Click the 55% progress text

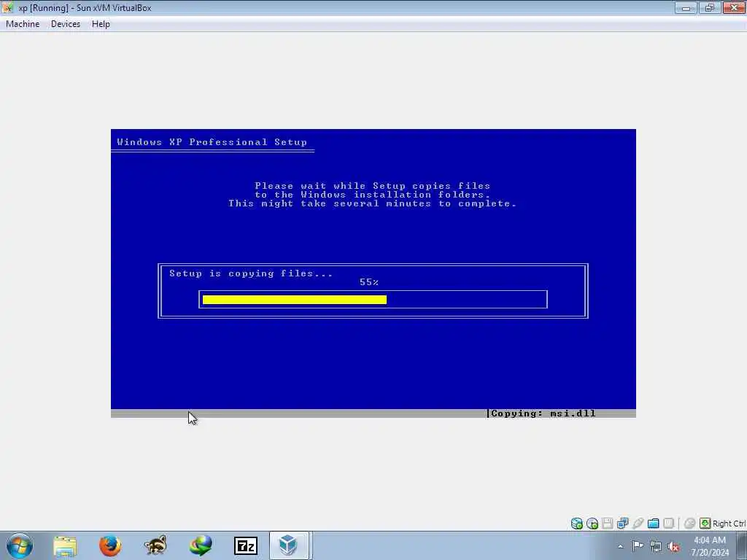point(369,282)
